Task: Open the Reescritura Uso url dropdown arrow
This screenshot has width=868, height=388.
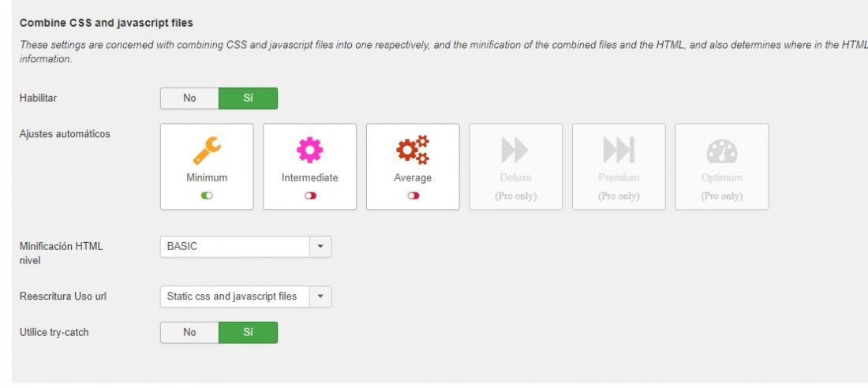Action: tap(320, 297)
